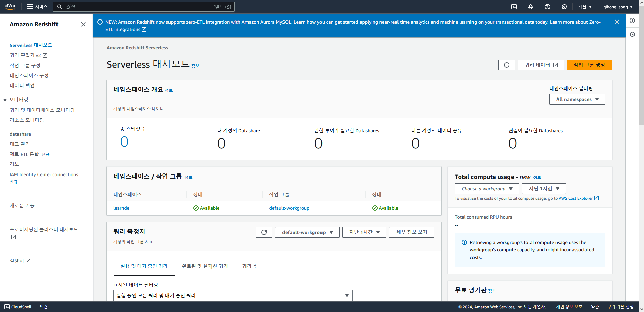
Task: Open 작업 그룹 구성 in the sidebar
Action: [25, 65]
